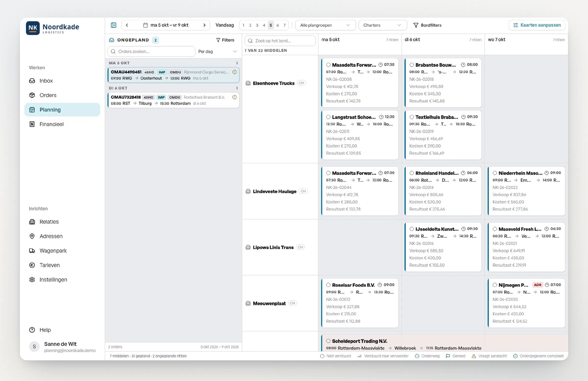Open the Sanne de Wit user profile
This screenshot has height=381, width=588.
click(62, 347)
